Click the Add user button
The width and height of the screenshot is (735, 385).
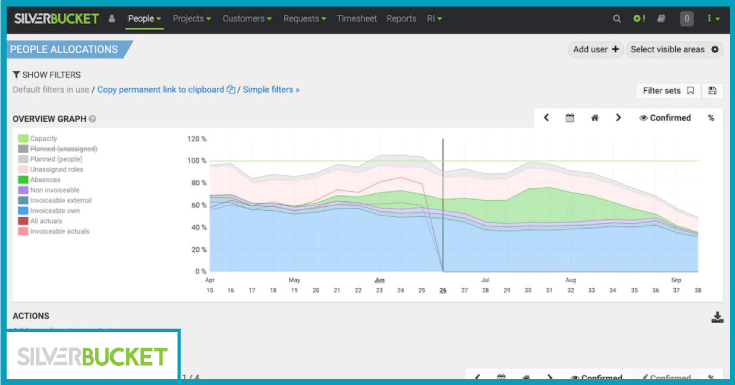pos(596,49)
